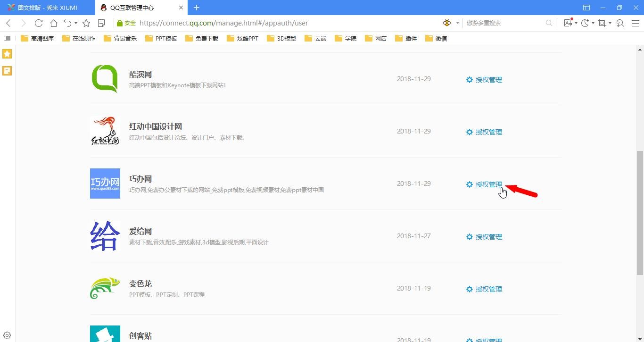Go to the browser home page
This screenshot has width=644, height=342.
(54, 23)
